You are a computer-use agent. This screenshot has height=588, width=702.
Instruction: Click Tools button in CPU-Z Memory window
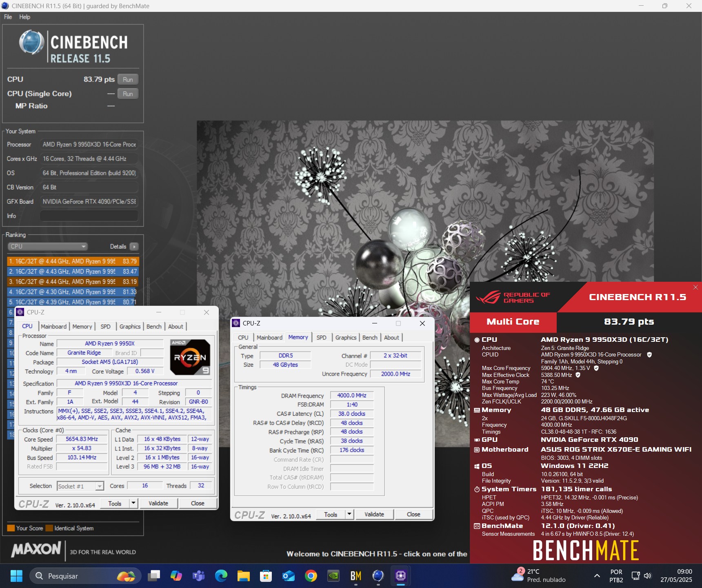click(x=331, y=514)
